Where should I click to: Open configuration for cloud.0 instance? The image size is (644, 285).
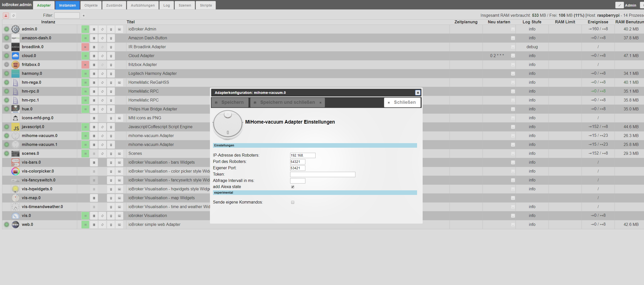(94, 56)
